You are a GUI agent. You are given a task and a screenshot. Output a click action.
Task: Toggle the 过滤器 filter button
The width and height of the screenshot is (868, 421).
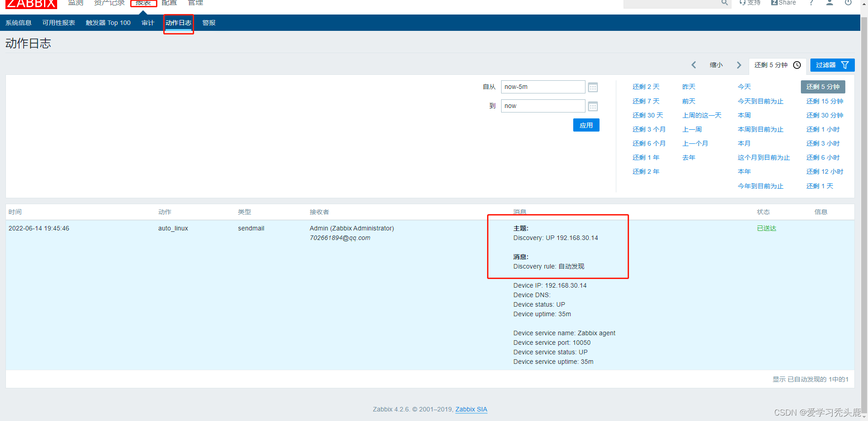832,65
